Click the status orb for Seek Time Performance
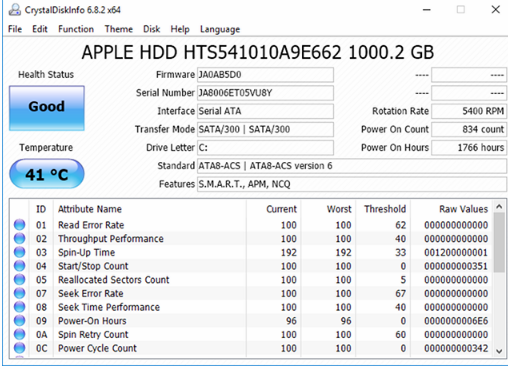Viewport: 508px width, 369px height. point(19,307)
